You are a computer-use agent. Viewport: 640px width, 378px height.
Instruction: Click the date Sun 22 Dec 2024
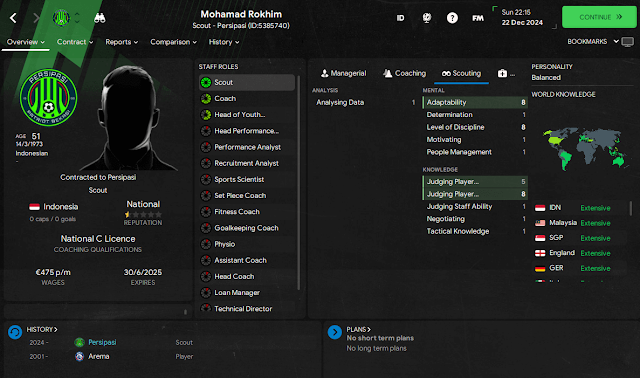(x=522, y=18)
